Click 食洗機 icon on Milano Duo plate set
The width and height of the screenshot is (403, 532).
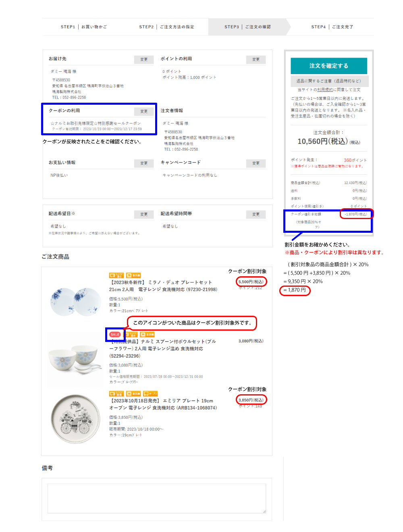click(133, 275)
